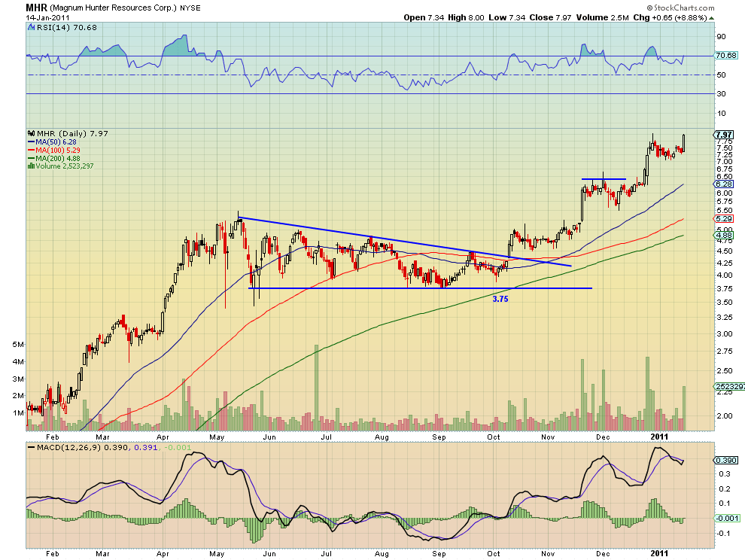Click the Open 7.34 header value
This screenshot has width=745, height=560.
[424, 17]
